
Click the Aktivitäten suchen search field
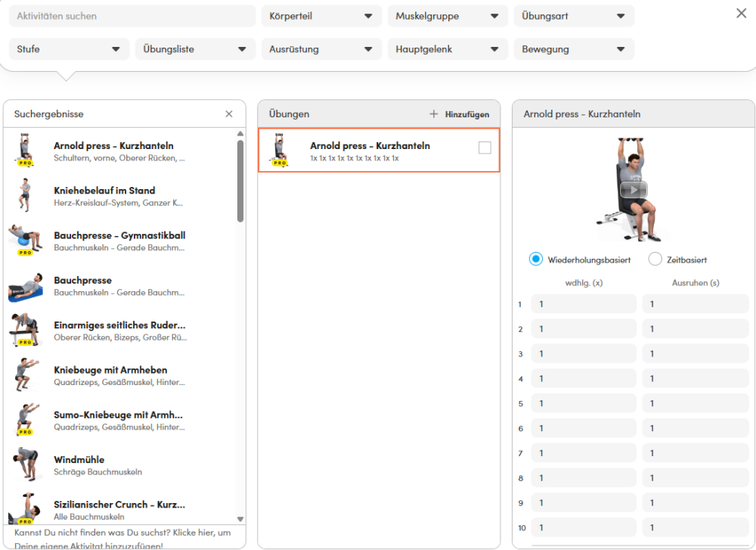click(132, 16)
